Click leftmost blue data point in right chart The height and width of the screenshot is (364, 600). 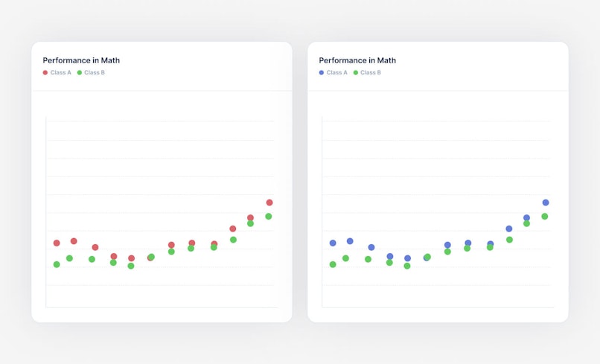point(333,243)
